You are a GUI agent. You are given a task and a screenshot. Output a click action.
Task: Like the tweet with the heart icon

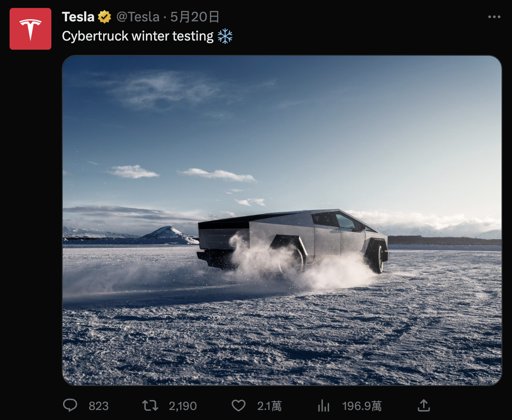[238, 406]
